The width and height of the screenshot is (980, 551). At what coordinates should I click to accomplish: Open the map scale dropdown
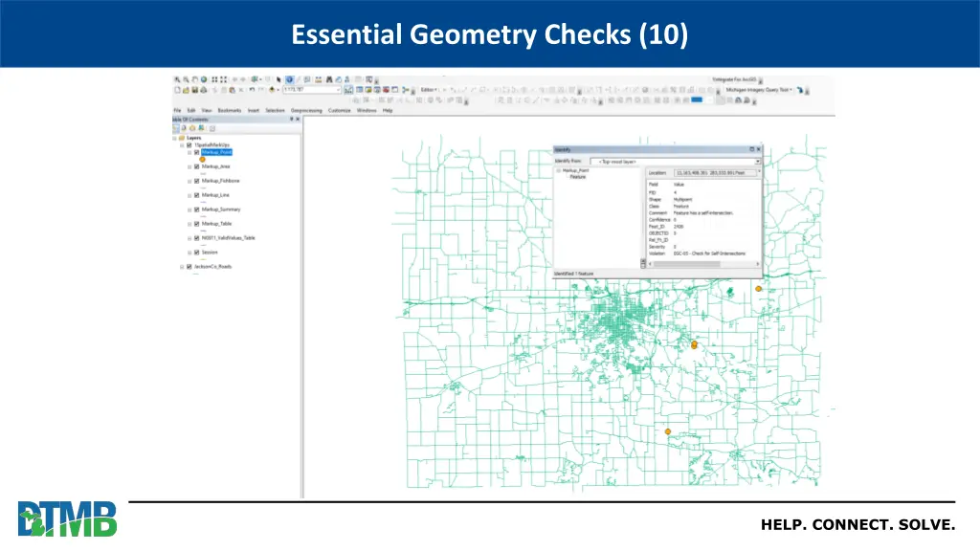coord(338,91)
